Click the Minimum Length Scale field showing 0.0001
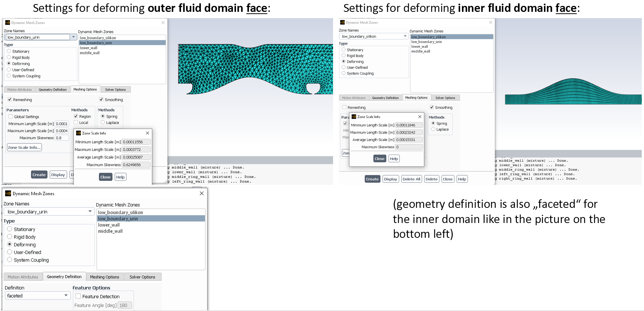Viewport: 644px width, 311px height. pyautogui.click(x=62, y=124)
